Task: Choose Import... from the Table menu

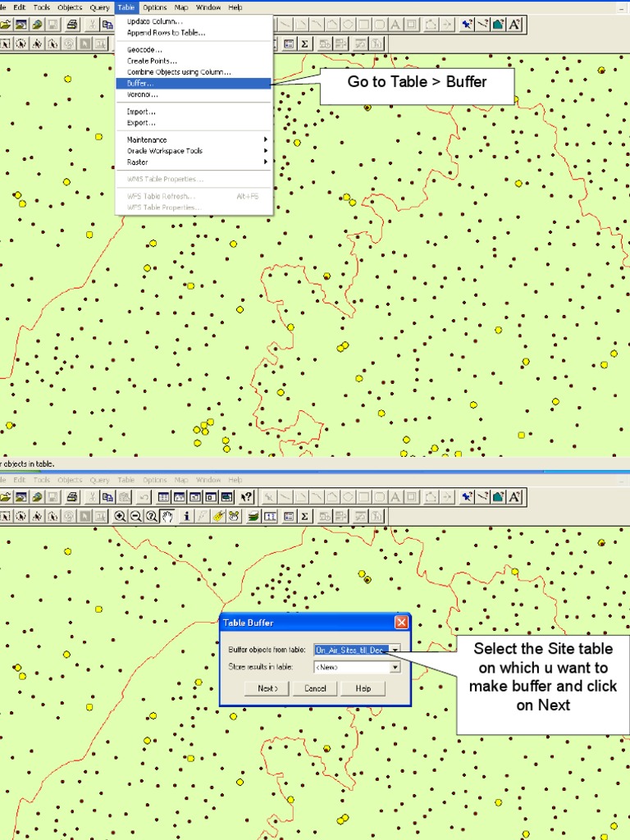Action: point(194,112)
